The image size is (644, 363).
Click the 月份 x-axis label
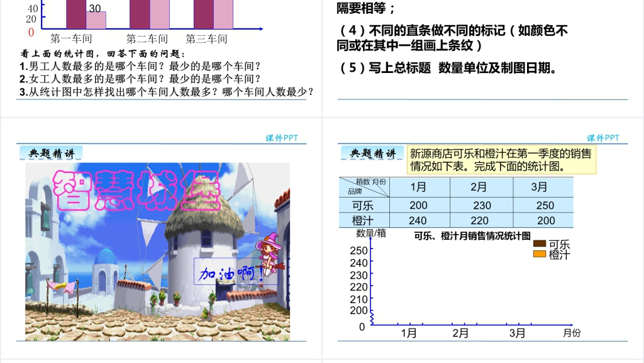click(x=572, y=333)
